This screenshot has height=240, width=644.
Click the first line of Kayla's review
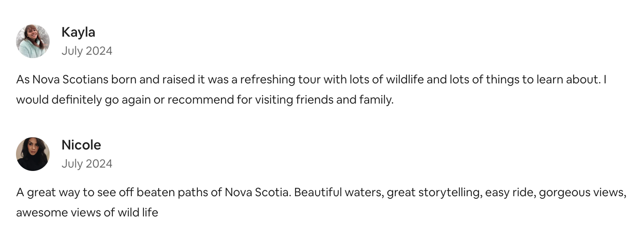pos(311,80)
